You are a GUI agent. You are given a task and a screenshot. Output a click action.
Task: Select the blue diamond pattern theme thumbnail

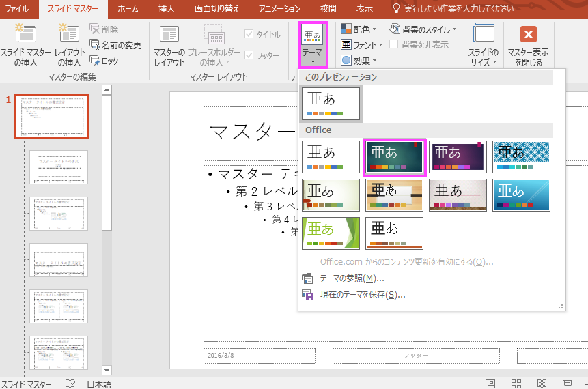[521, 157]
